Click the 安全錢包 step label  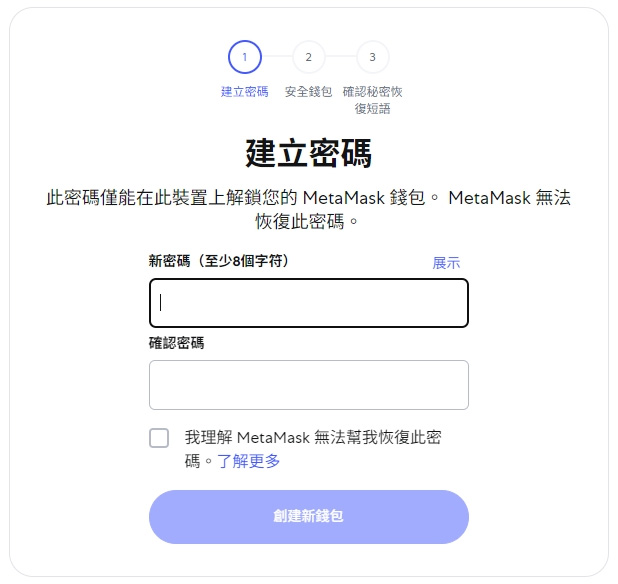coord(309,92)
